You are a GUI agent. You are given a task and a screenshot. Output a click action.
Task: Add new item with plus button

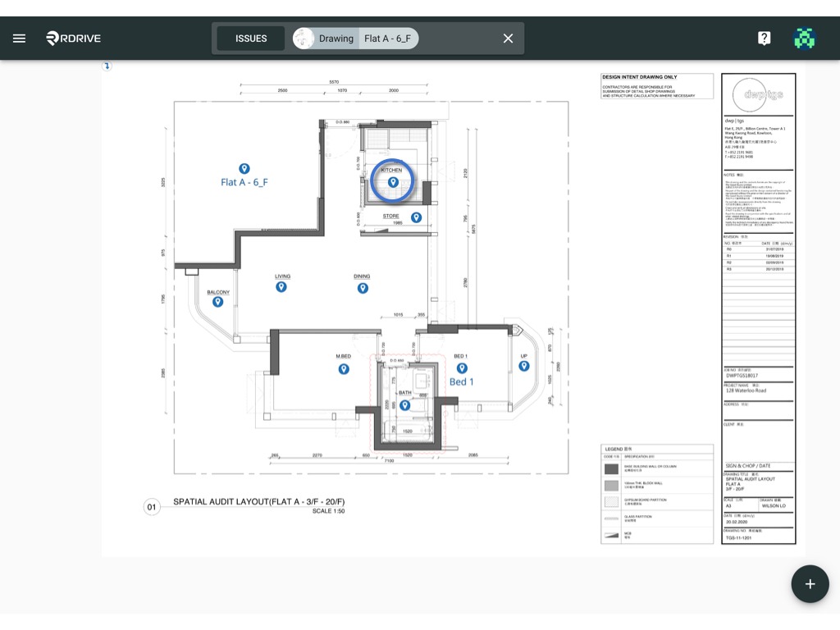tap(810, 584)
